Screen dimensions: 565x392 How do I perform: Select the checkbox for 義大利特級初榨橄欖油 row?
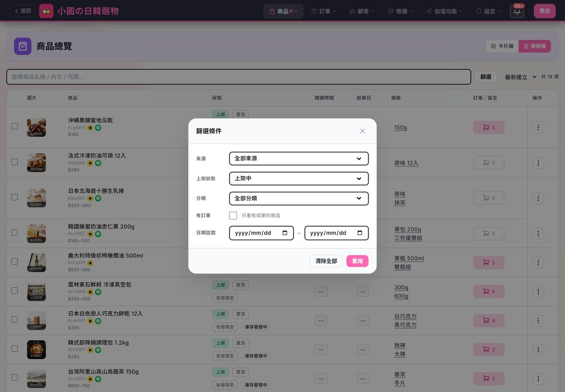(15, 262)
